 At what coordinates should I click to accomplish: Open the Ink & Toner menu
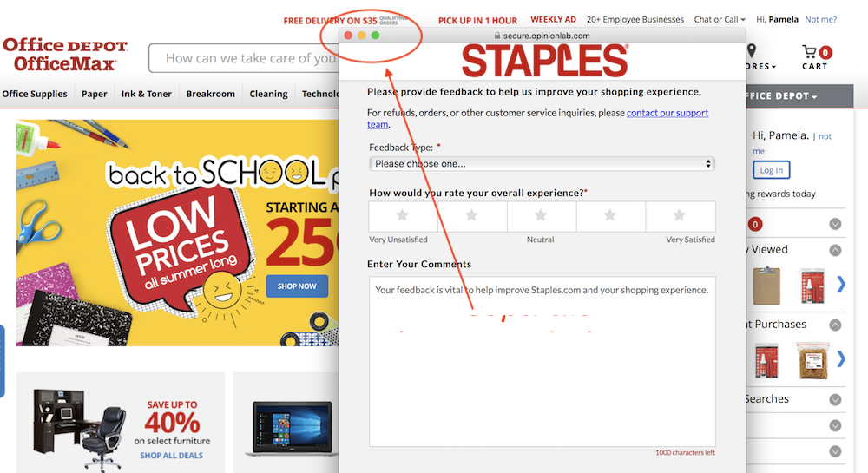pyautogui.click(x=147, y=94)
